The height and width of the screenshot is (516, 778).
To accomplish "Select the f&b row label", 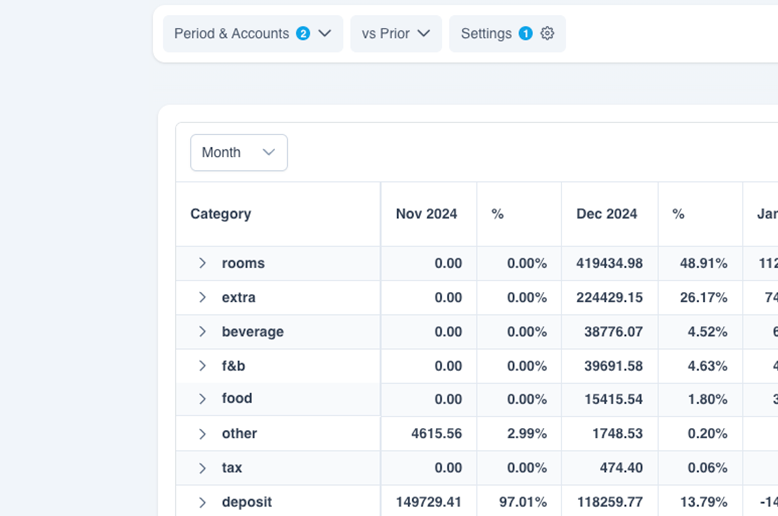I will [x=233, y=366].
